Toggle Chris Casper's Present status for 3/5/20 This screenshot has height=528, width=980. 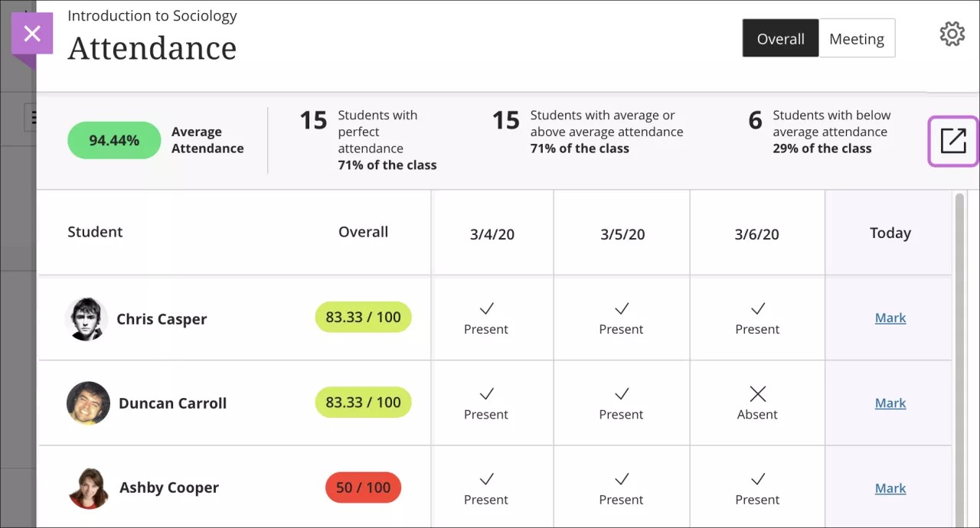pos(621,318)
